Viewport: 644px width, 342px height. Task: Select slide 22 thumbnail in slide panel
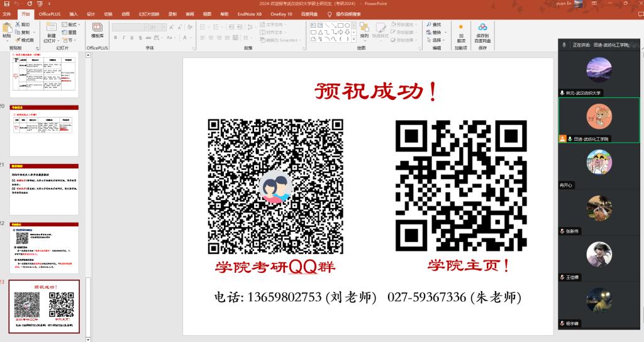pos(44,247)
